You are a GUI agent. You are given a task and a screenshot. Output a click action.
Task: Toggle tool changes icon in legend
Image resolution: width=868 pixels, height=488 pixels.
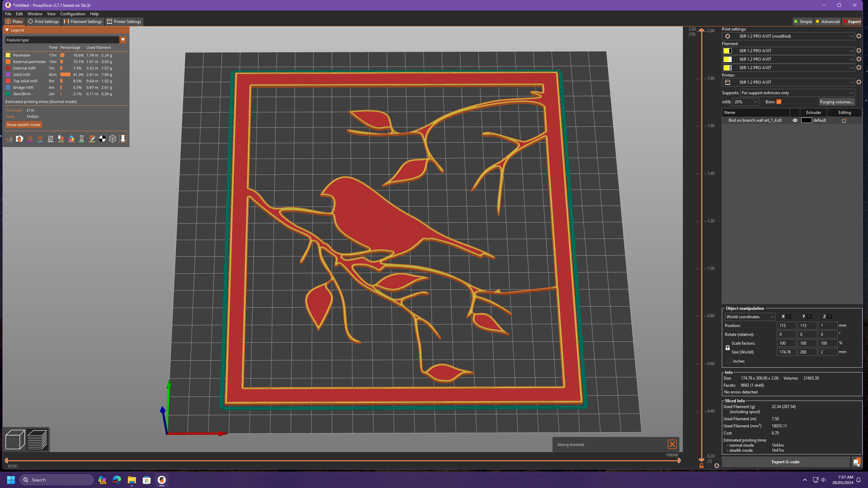click(x=61, y=139)
